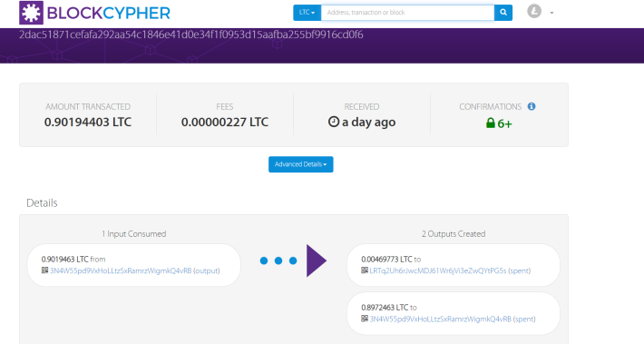Viewport: 644px width, 344px height.
Task: Click the RECEIVED label
Action: (x=362, y=107)
